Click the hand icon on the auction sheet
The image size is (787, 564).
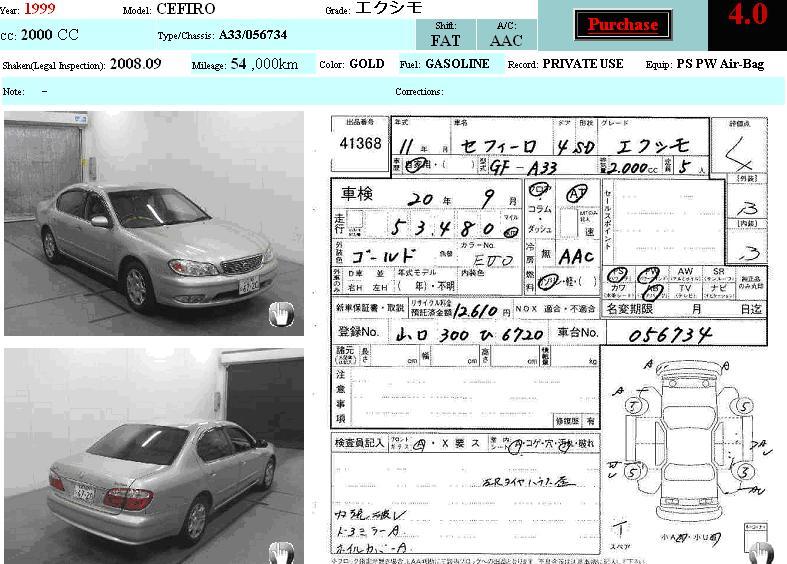[x=761, y=552]
